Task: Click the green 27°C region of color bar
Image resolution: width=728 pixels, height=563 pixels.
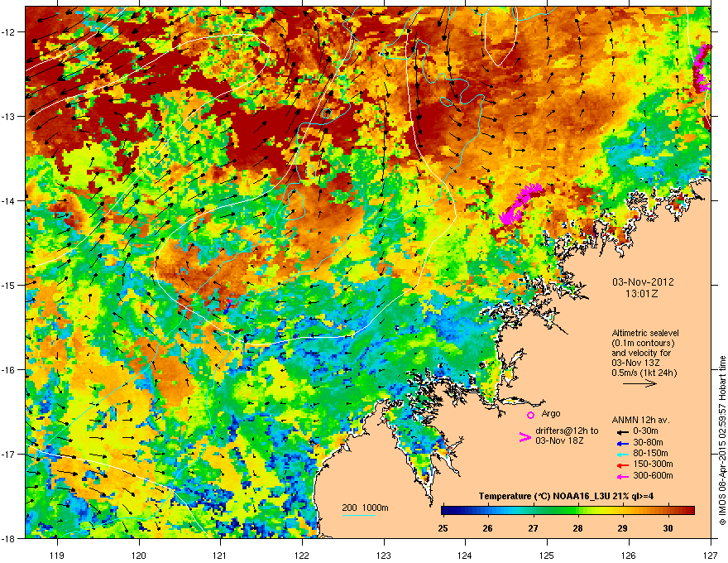Action: tap(533, 511)
